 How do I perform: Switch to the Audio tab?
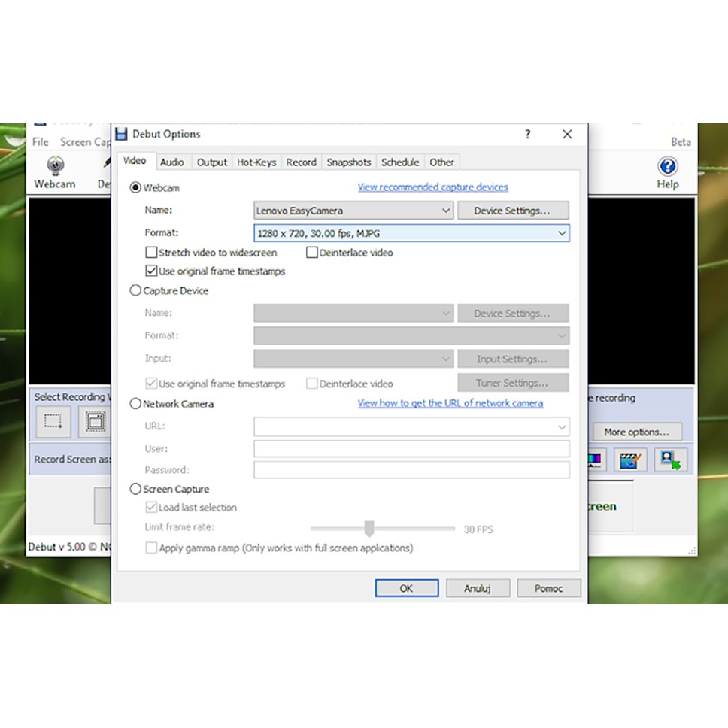pos(171,162)
